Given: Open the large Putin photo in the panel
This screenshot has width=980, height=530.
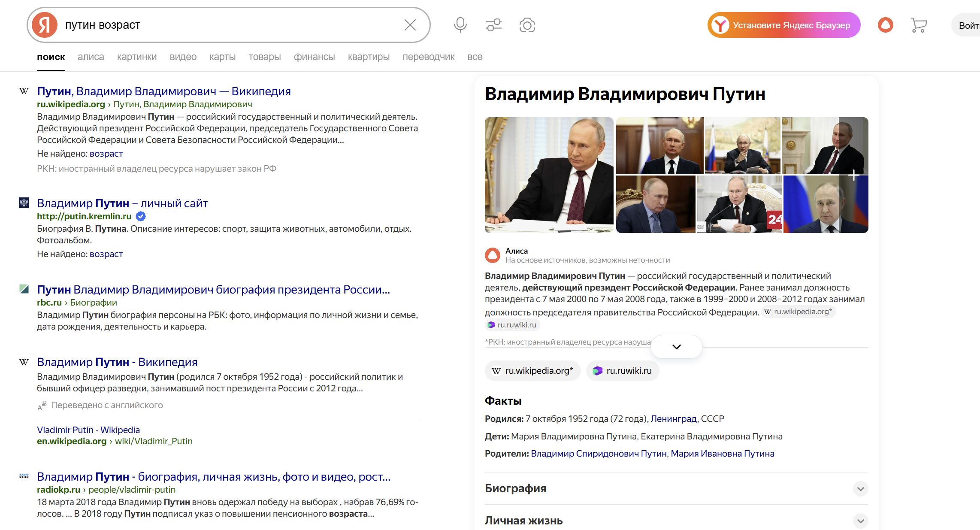Looking at the screenshot, I should [549, 175].
